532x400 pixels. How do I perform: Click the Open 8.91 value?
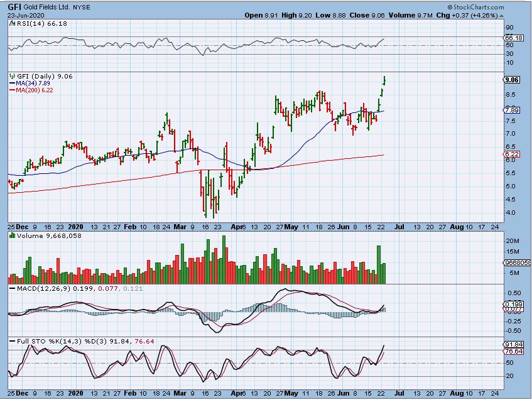pyautogui.click(x=261, y=15)
